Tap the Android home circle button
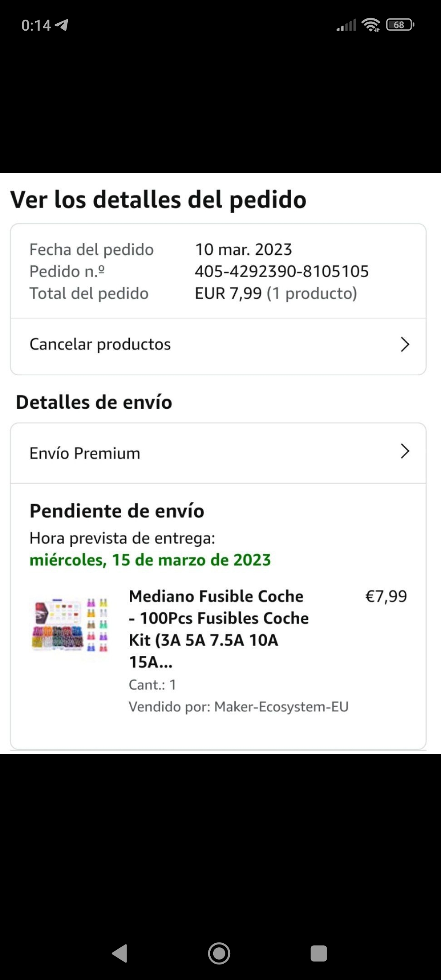 (219, 953)
